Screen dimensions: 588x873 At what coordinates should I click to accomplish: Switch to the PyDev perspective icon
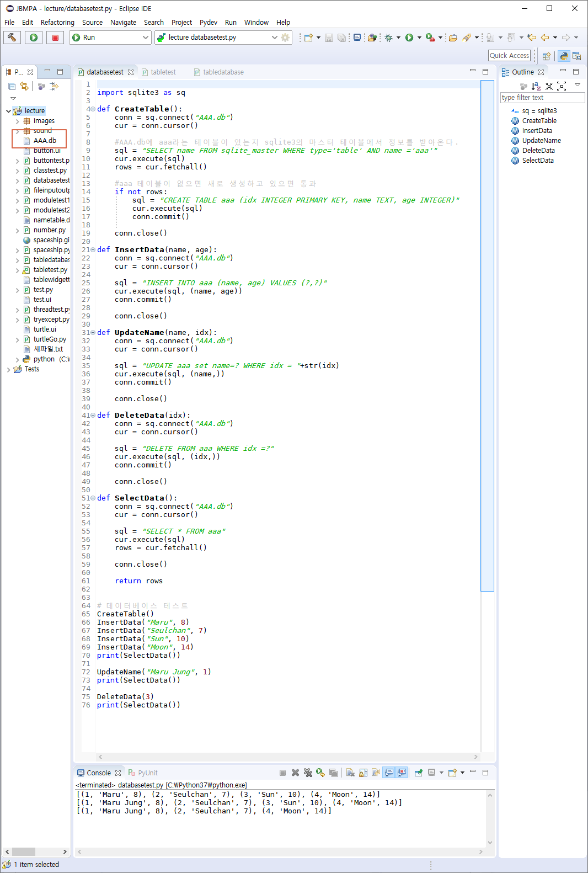pyautogui.click(x=564, y=56)
